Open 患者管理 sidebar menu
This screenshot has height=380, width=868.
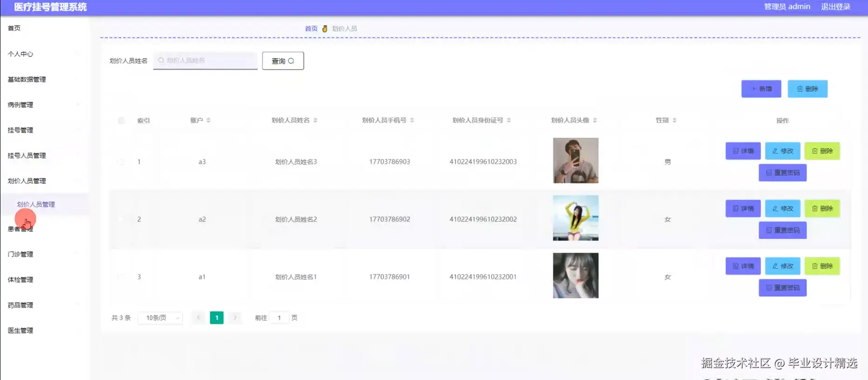pos(44,229)
